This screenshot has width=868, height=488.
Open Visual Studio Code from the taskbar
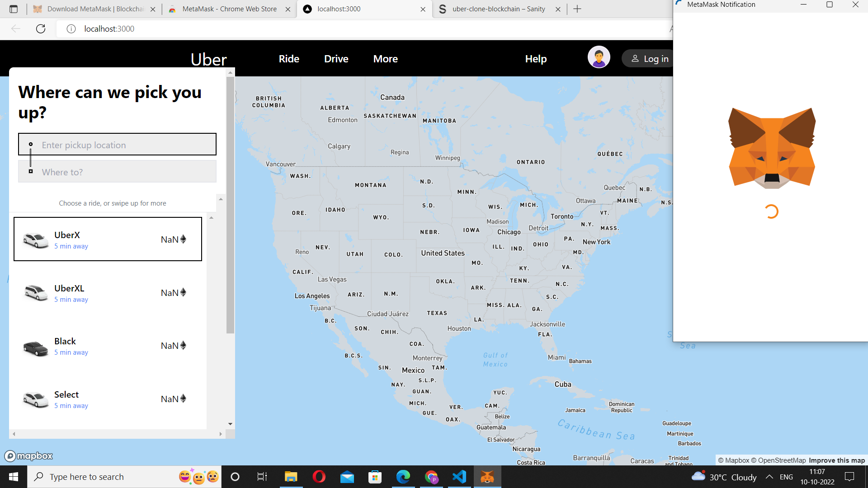click(459, 477)
